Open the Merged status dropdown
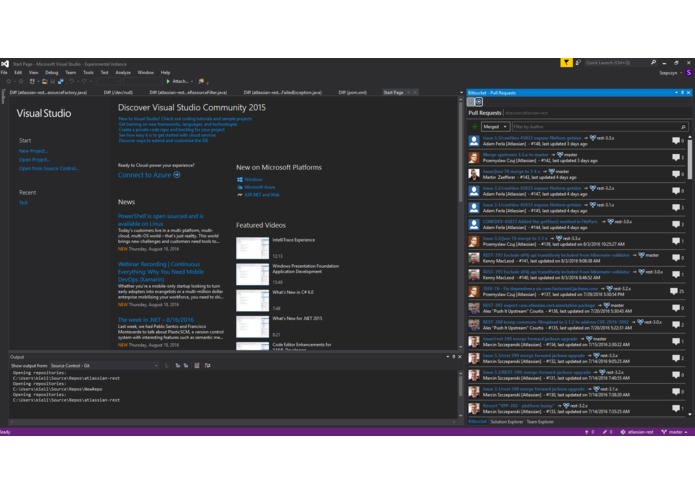 [496, 127]
